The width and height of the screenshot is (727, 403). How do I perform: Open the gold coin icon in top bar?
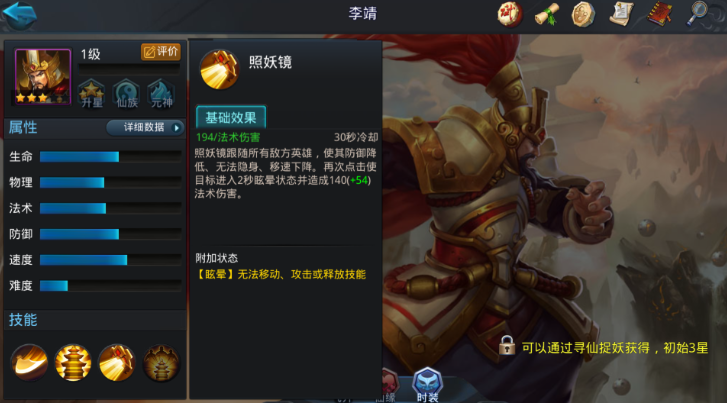point(583,14)
